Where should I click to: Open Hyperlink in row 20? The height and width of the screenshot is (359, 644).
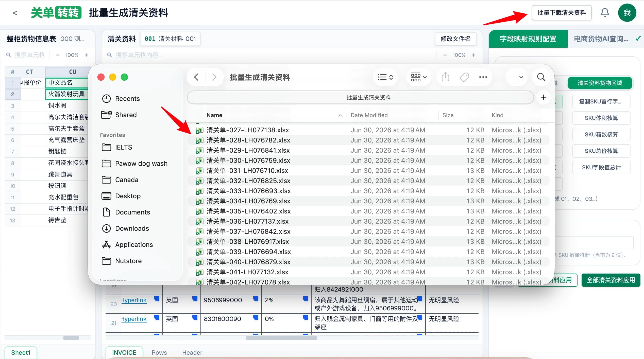click(134, 300)
